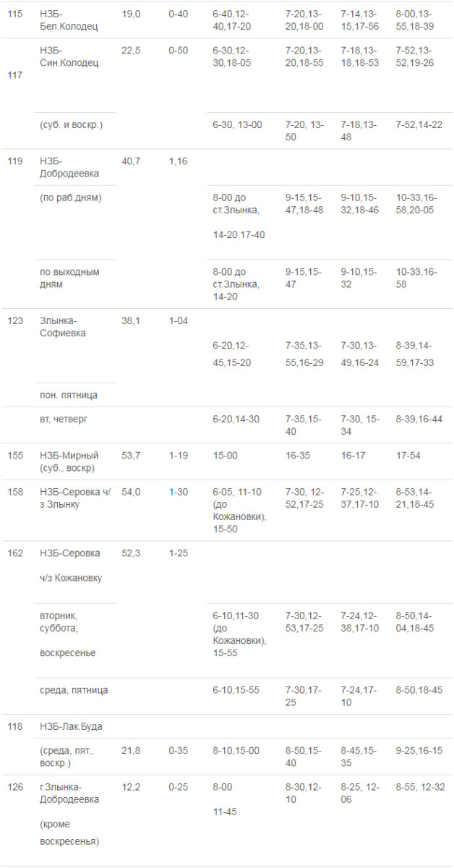
Task: Click the 'пон. пятница' day label
Action: pyautogui.click(x=69, y=395)
